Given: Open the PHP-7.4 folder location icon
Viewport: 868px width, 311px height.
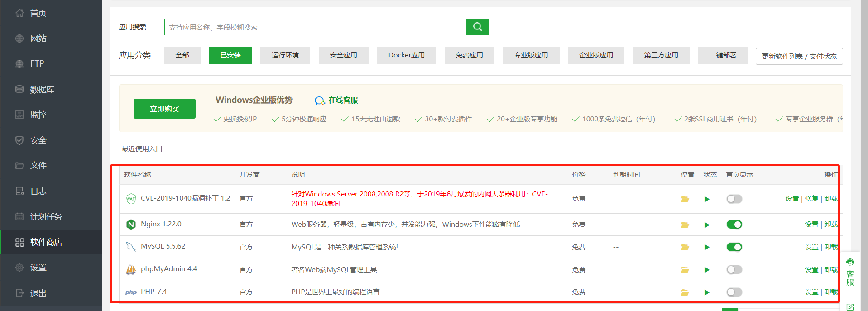Looking at the screenshot, I should (x=685, y=292).
